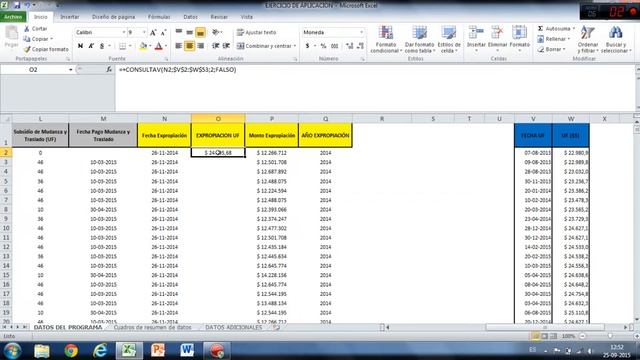This screenshot has height=360, width=640.
Task: Increase font size icon
Action: pos(153,33)
